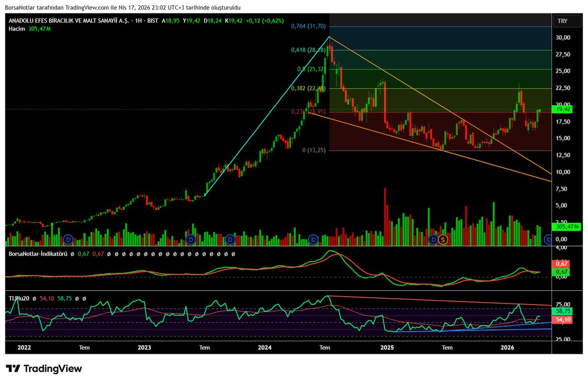Click the 2025 label on time axis
The image size is (588, 383).
387,347
